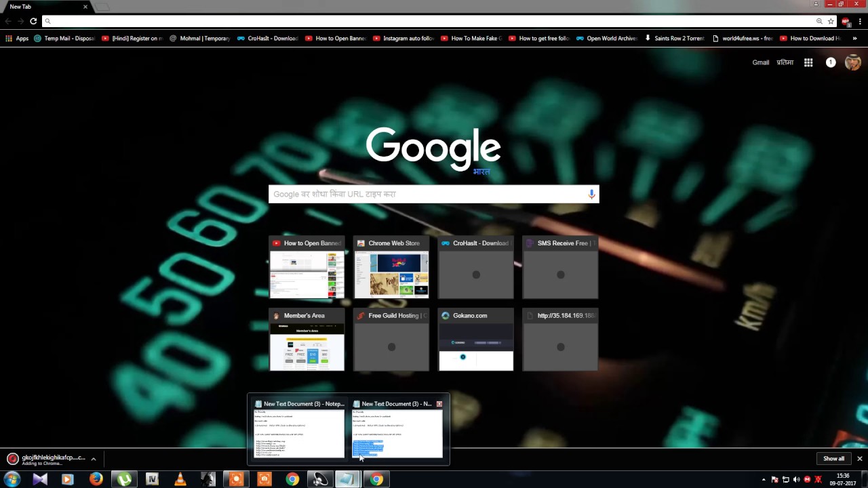Image resolution: width=868 pixels, height=488 pixels.
Task: Open the second Chrome icon in taskbar
Action: pos(376,479)
